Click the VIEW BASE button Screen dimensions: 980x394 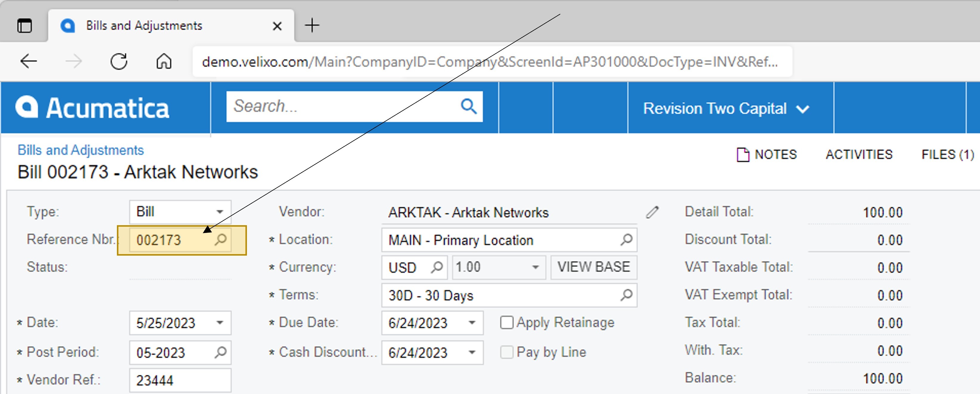tap(594, 267)
